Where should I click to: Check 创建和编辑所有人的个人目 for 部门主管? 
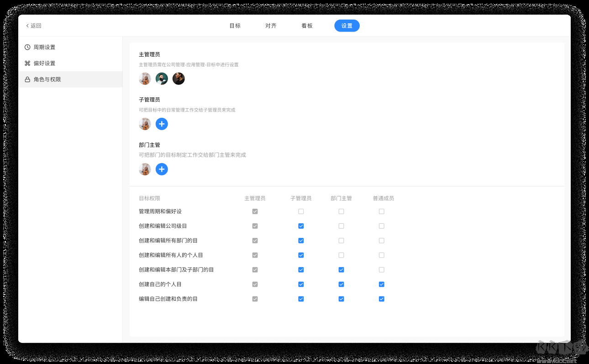tap(341, 255)
